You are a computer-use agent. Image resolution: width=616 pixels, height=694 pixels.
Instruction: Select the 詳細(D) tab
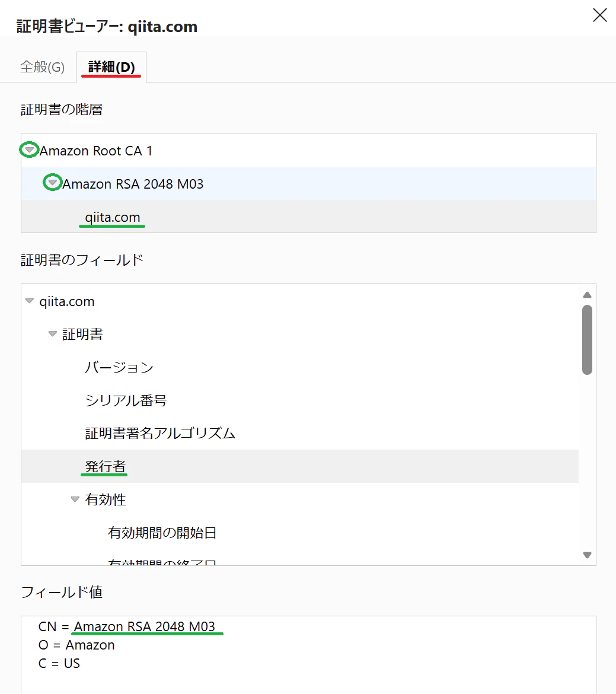click(111, 67)
